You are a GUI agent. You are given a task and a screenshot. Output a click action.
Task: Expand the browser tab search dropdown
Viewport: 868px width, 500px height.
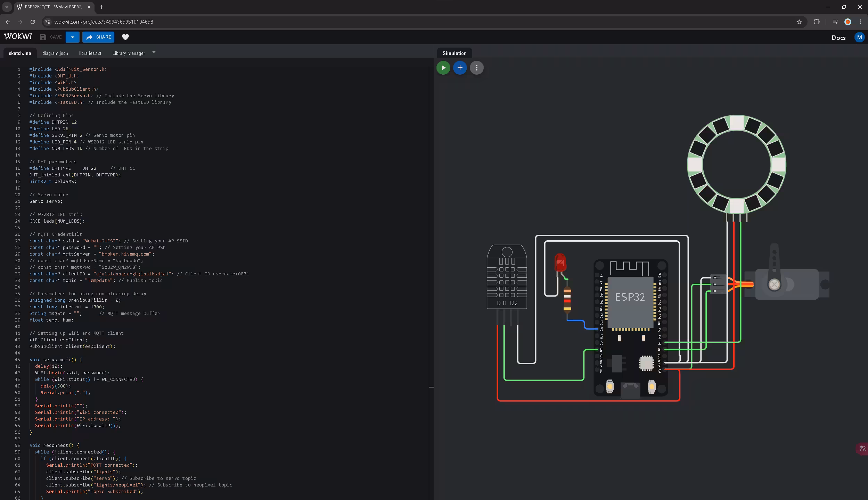pos(7,7)
